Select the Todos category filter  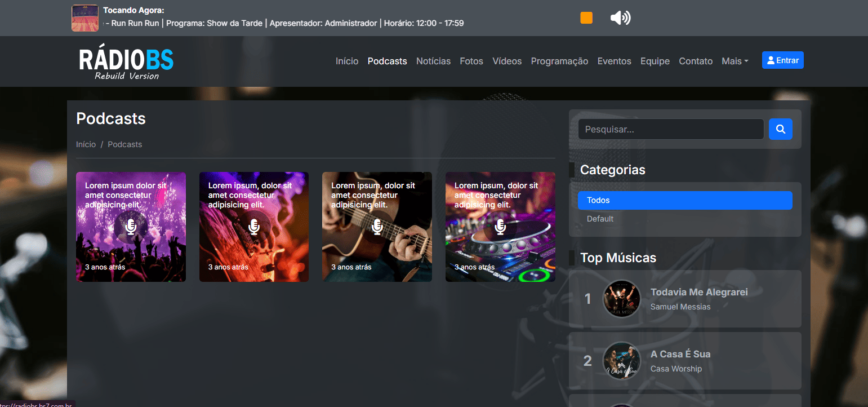point(685,200)
